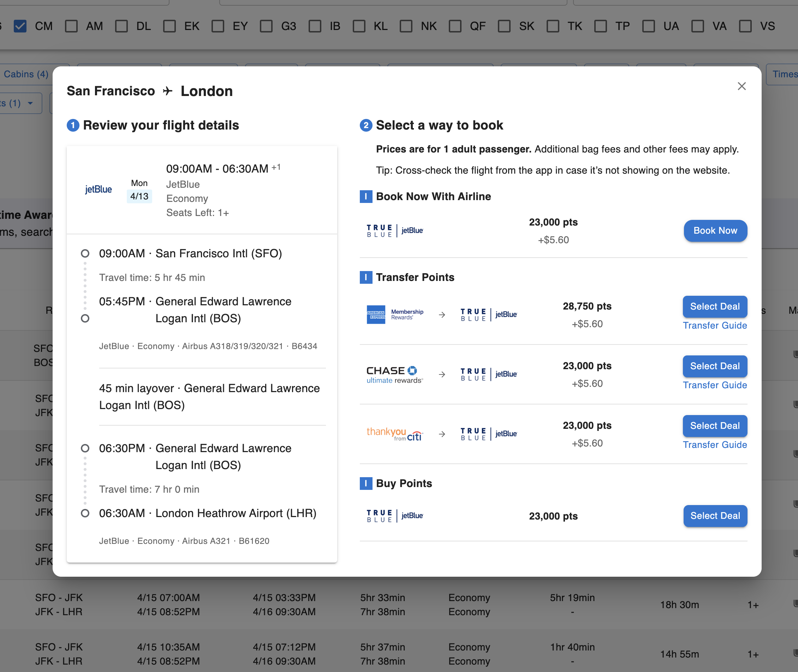Click the JetBlue logo in flight summary

click(x=98, y=189)
